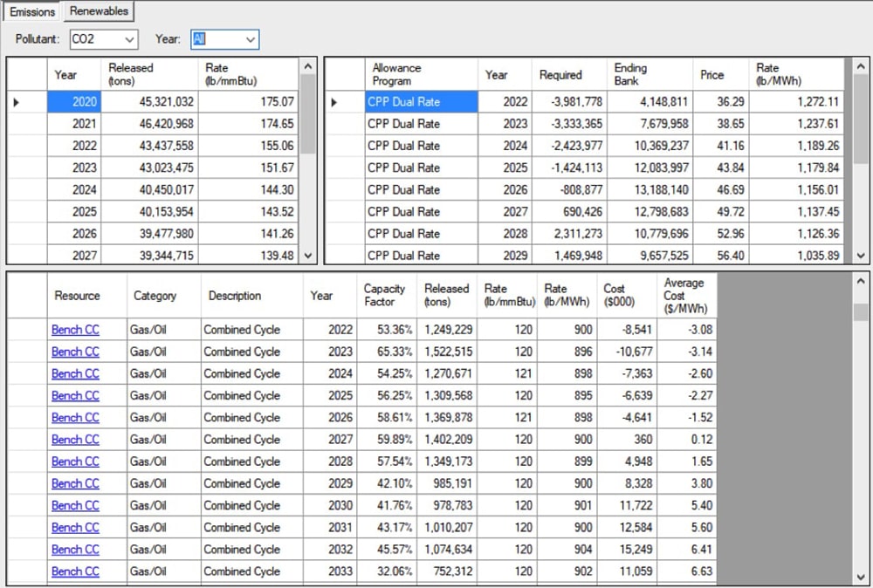Click the down scroll arrow on the resource table
This screenshot has height=588, width=873.
[861, 578]
